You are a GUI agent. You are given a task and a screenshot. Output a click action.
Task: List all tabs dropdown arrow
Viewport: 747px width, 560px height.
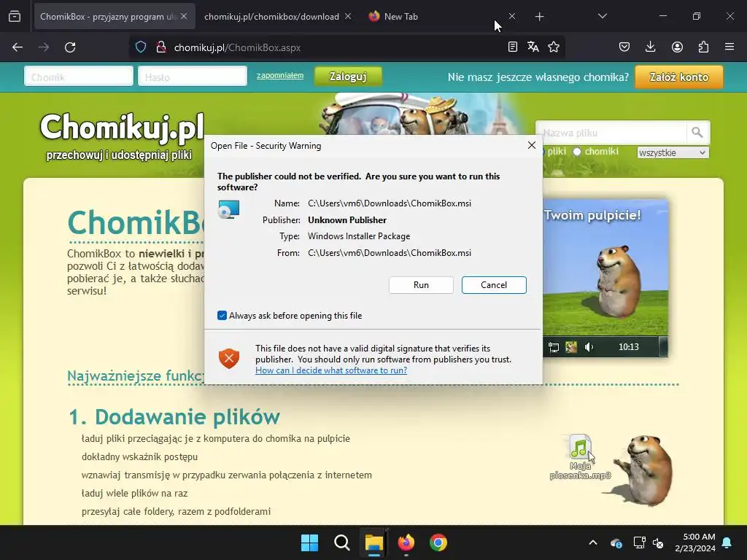point(602,16)
